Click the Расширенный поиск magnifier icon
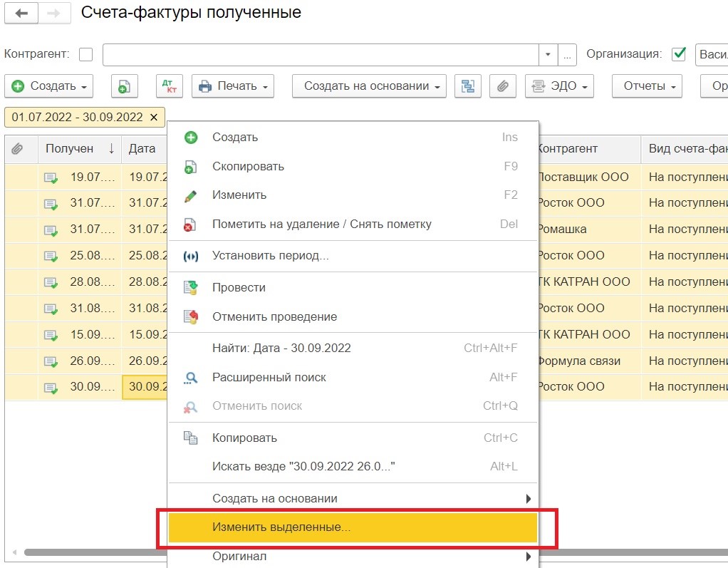728x568 pixels. [x=191, y=378]
